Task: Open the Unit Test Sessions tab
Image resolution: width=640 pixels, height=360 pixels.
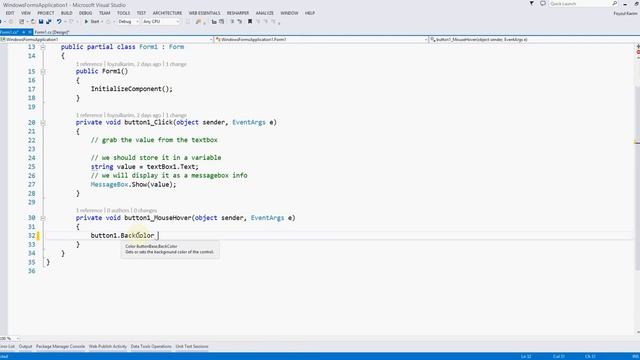Action: (x=192, y=347)
